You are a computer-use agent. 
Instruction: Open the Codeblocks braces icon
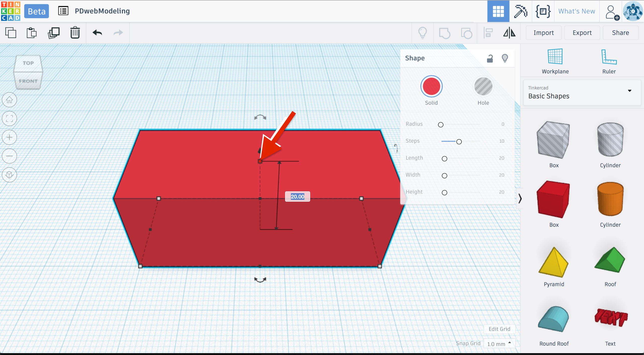tap(543, 11)
